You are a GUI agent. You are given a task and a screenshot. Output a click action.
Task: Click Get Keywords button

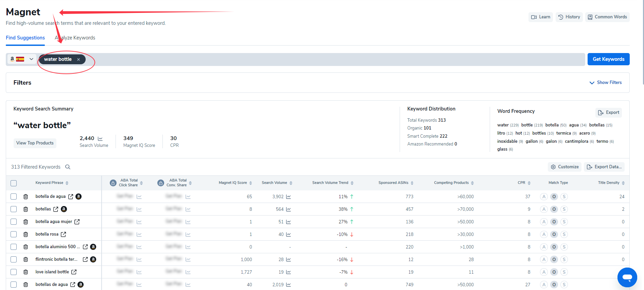tap(608, 59)
